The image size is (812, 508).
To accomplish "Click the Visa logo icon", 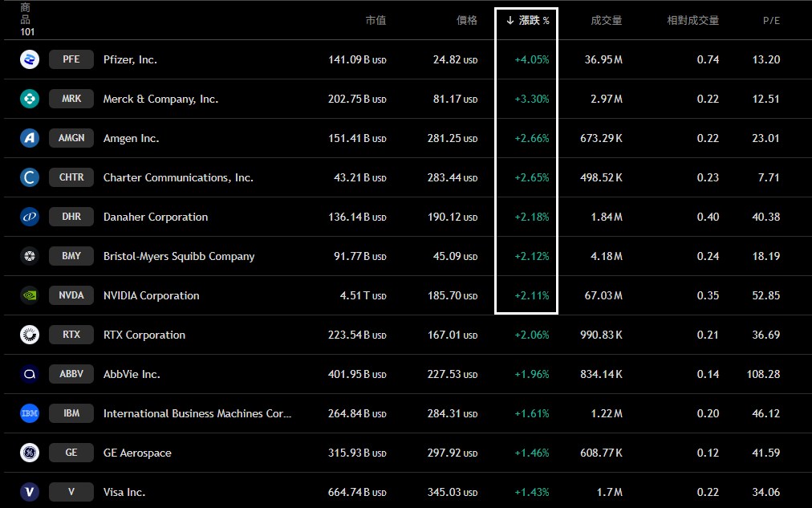I will click(x=30, y=492).
